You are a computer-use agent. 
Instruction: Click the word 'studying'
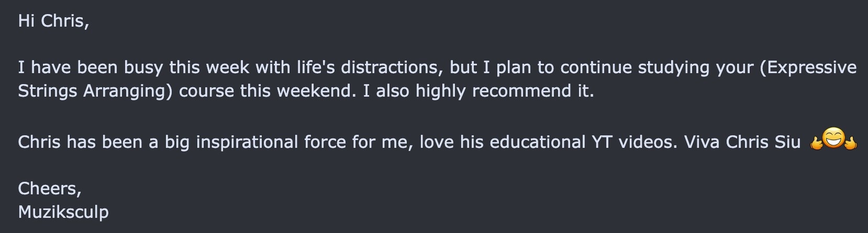tap(681, 67)
